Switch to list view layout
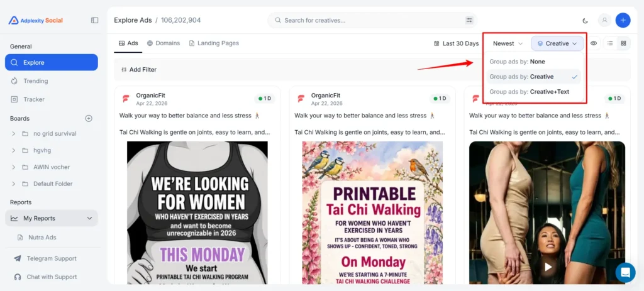The image size is (644, 291). click(610, 43)
